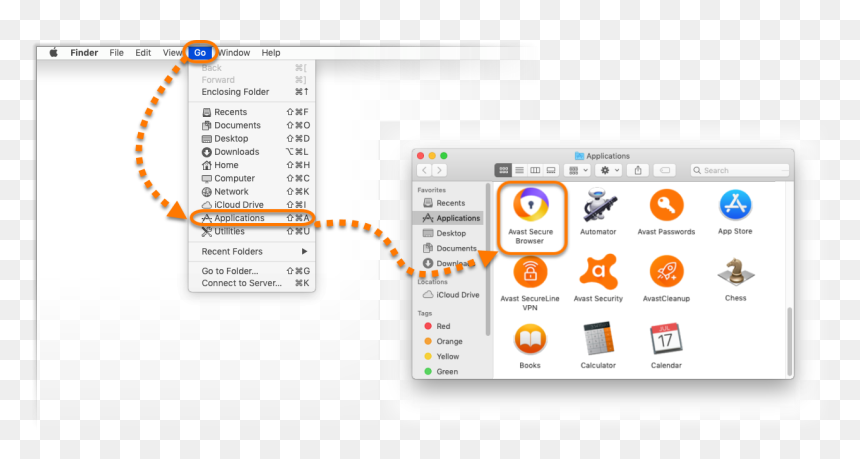Switch to icon view
Image resolution: width=860 pixels, height=459 pixels.
503,171
